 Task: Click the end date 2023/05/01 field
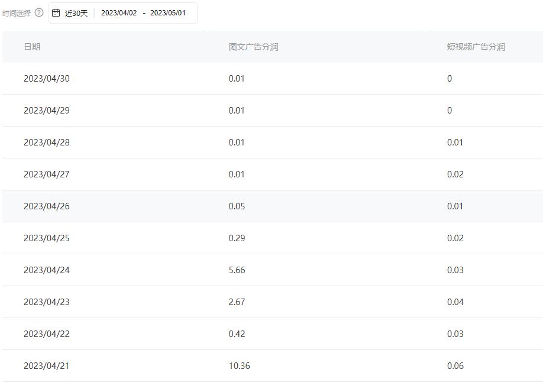[167, 13]
